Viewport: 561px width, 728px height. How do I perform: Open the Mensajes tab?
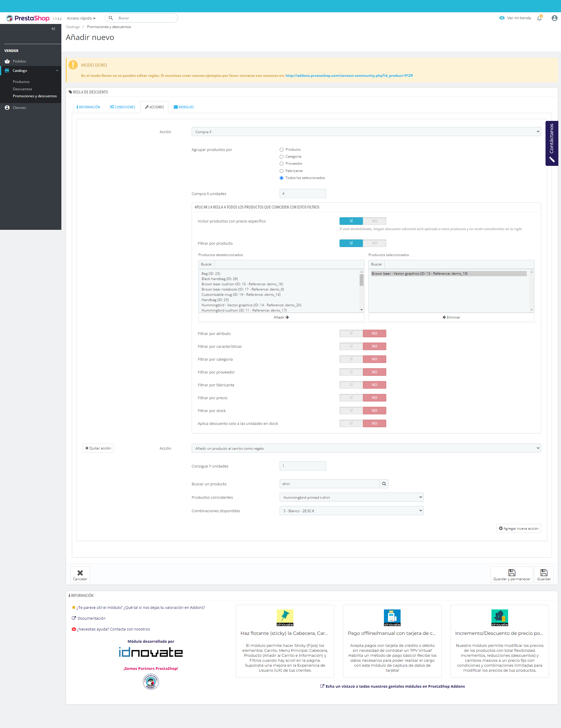coord(184,107)
